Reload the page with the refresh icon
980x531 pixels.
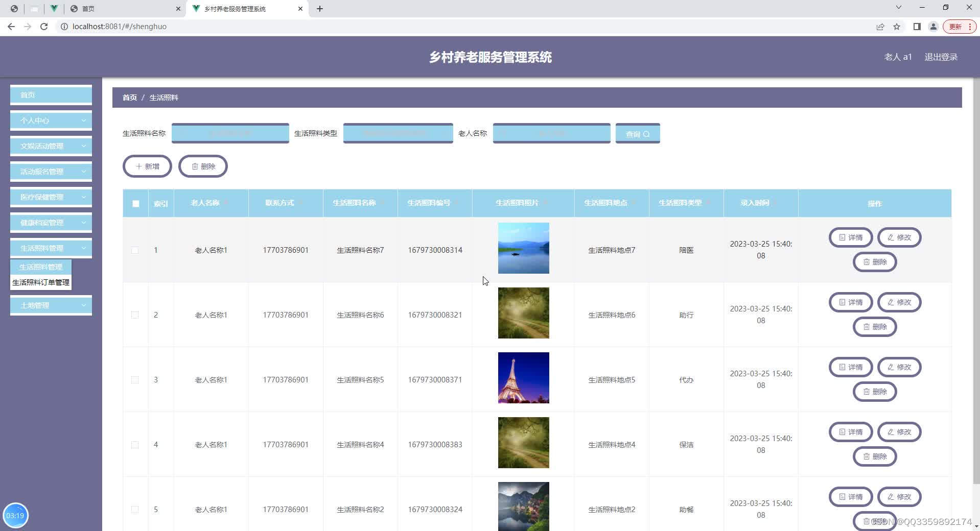click(44, 27)
